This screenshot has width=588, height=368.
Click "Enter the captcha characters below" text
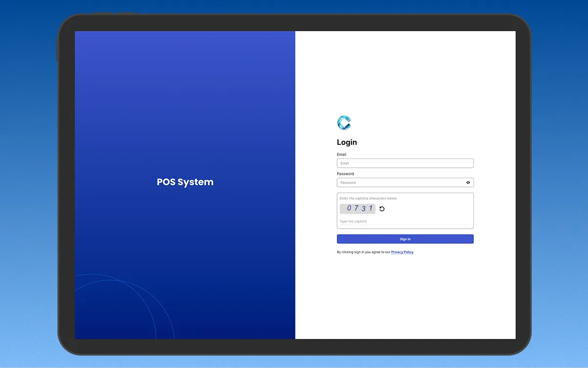click(368, 199)
